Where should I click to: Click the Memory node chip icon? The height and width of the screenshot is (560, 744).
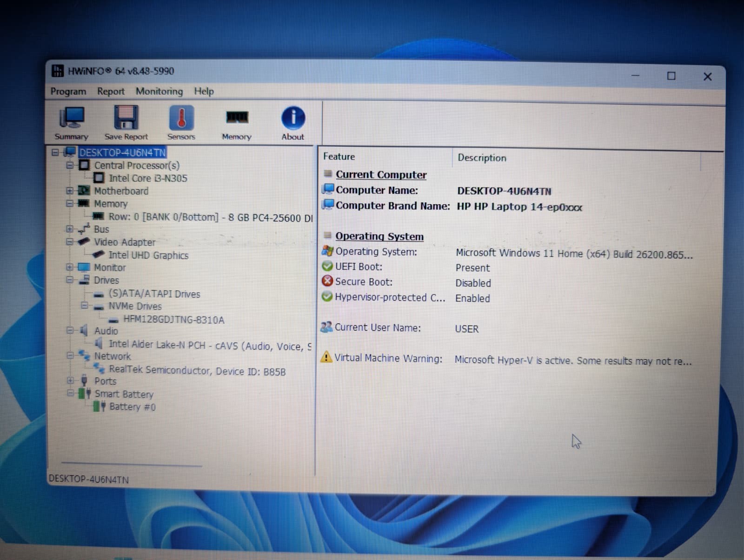pos(84,203)
